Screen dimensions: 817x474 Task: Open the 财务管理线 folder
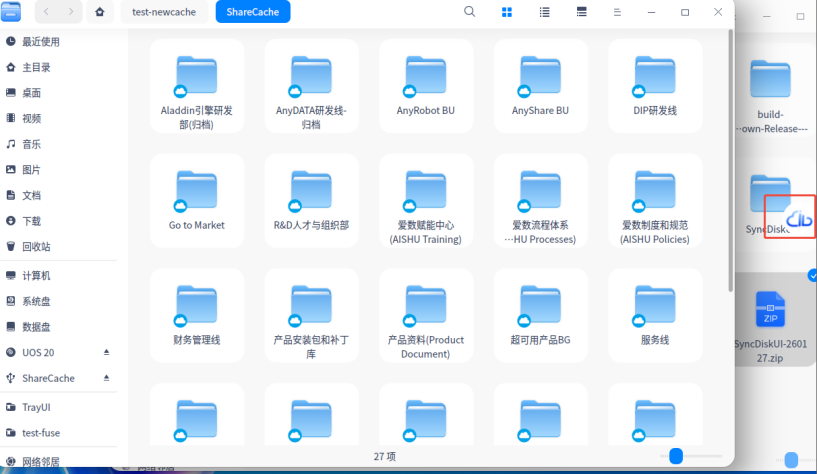pyautogui.click(x=196, y=314)
